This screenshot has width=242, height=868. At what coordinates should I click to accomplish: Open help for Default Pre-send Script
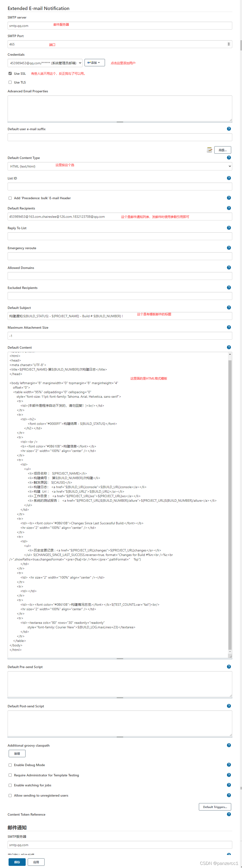229,666
